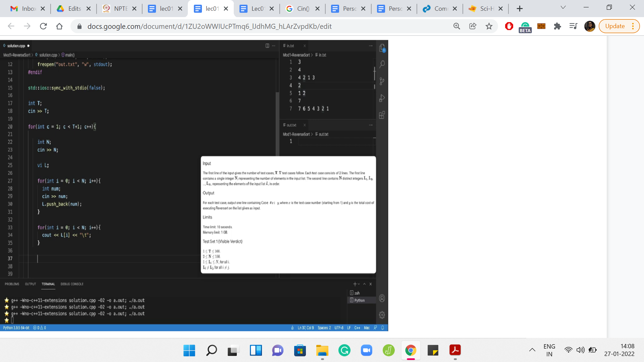Share this page from the address bar

(473, 26)
